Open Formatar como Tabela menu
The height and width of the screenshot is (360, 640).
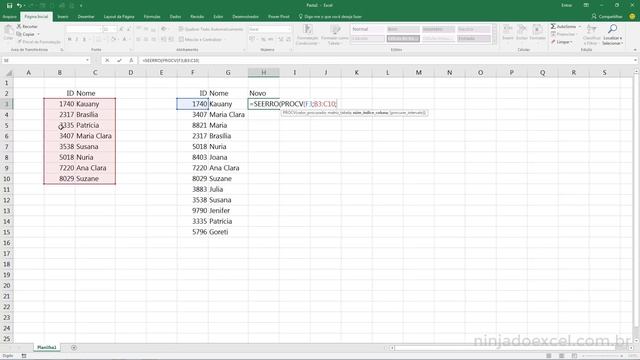335,35
